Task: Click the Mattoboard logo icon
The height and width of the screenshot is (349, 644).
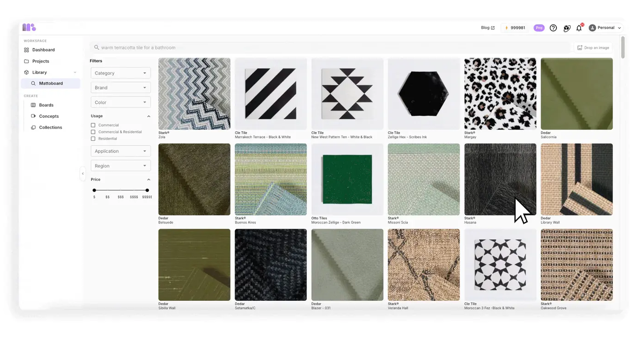Action: click(x=29, y=28)
